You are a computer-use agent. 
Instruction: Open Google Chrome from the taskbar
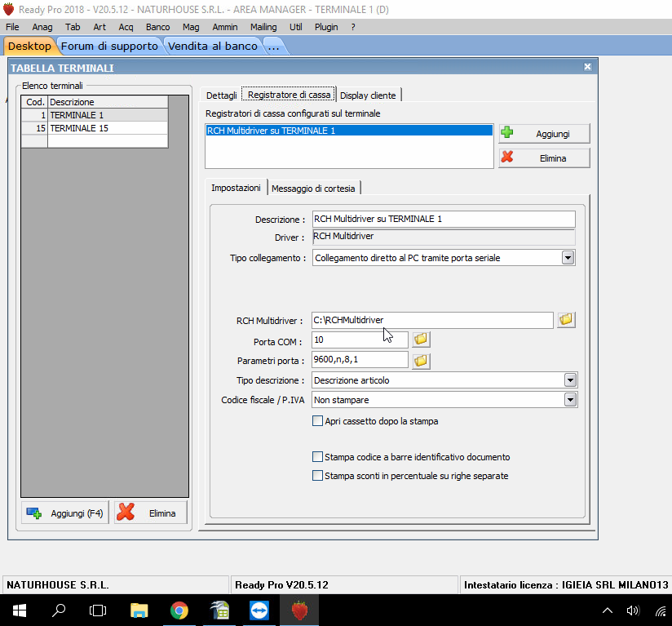179,610
